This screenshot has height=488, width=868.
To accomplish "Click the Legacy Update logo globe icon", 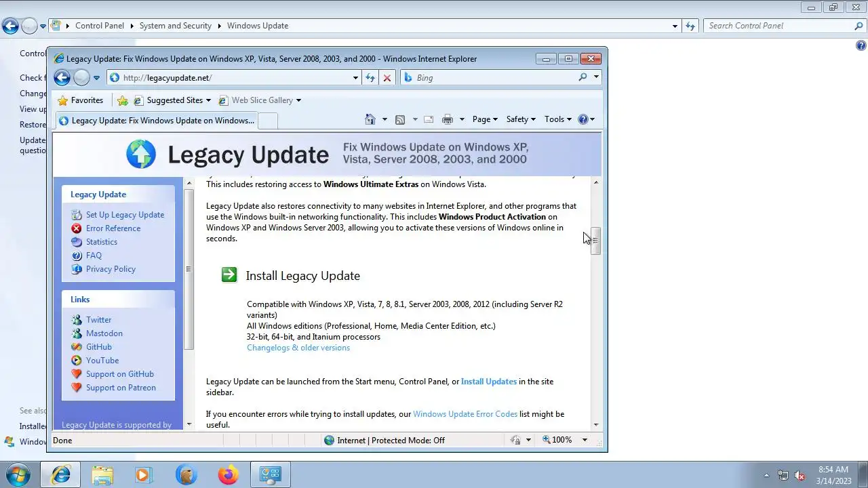I will coord(141,154).
